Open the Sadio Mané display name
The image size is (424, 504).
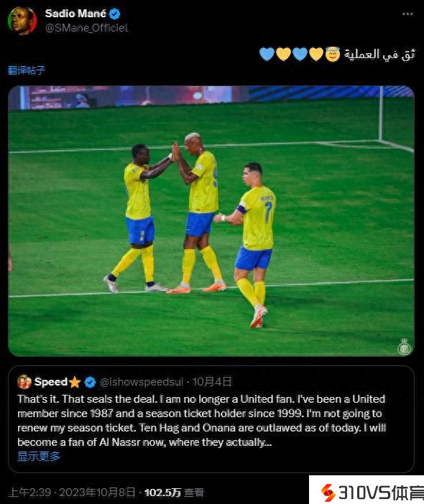click(75, 14)
